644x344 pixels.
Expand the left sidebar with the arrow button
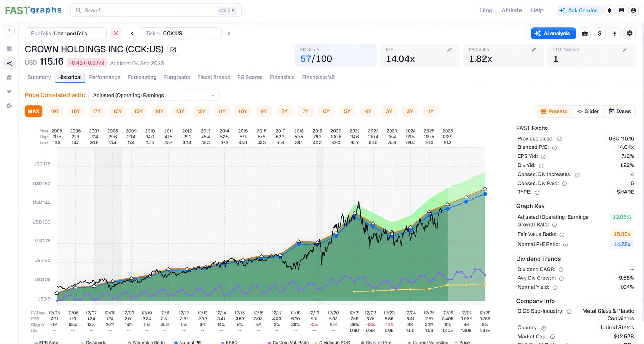tap(9, 30)
